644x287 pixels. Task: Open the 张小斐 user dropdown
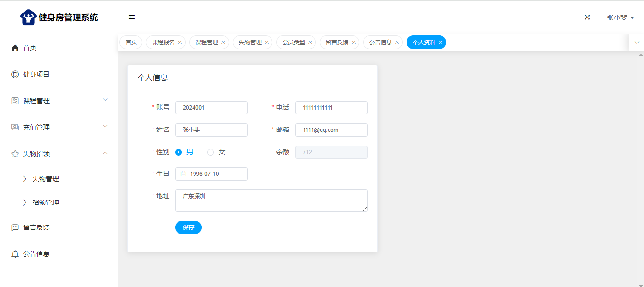click(x=620, y=17)
